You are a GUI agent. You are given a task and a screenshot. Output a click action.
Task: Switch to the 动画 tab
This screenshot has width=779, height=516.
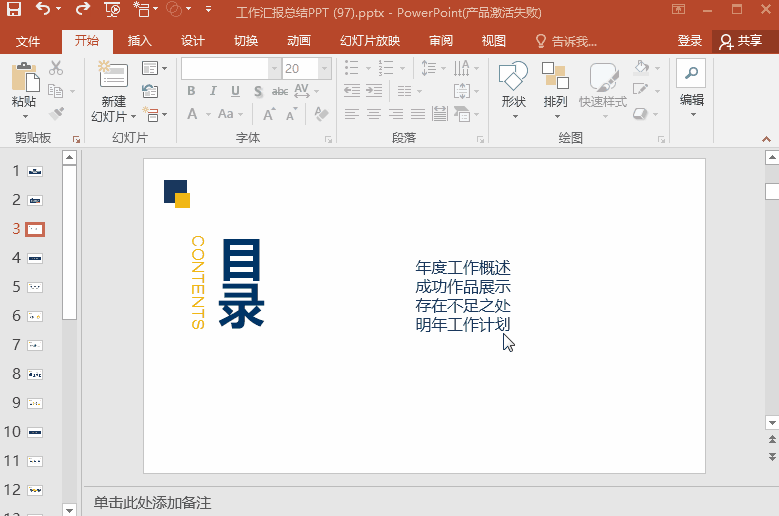tap(299, 41)
